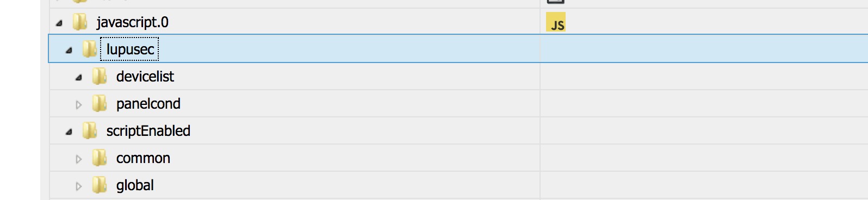
Task: Click the devicelist folder icon
Action: click(100, 76)
